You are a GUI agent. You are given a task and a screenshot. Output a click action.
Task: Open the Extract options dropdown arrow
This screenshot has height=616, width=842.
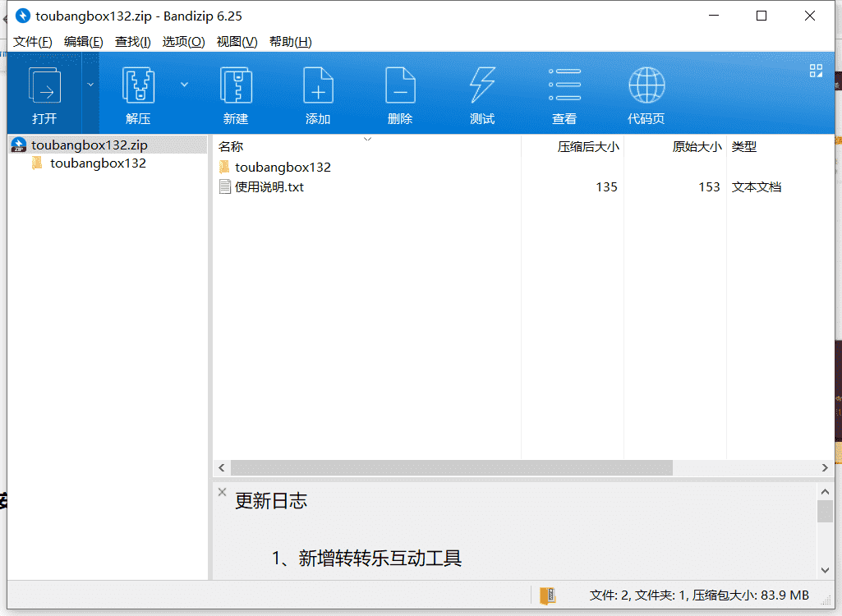(x=184, y=85)
